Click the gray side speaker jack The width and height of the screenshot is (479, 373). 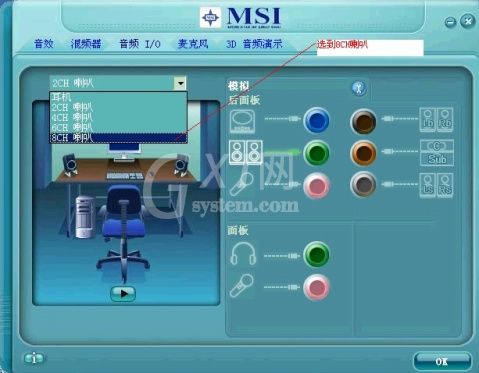pos(363,184)
